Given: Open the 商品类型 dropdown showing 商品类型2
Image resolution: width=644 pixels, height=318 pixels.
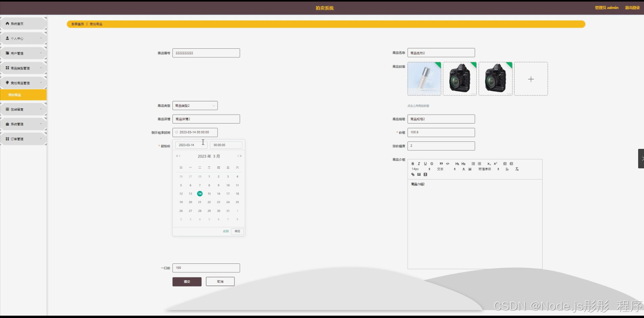Looking at the screenshot, I should point(195,106).
